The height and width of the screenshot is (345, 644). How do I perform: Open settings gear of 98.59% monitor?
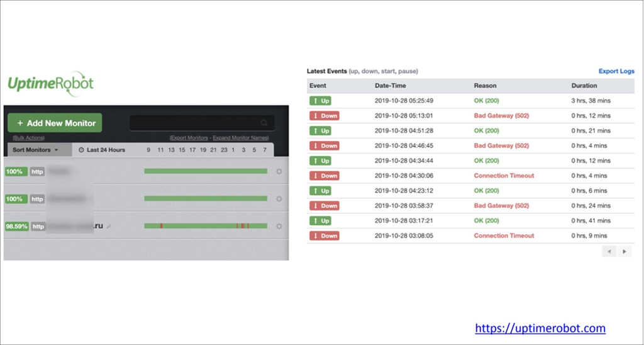[x=279, y=226]
